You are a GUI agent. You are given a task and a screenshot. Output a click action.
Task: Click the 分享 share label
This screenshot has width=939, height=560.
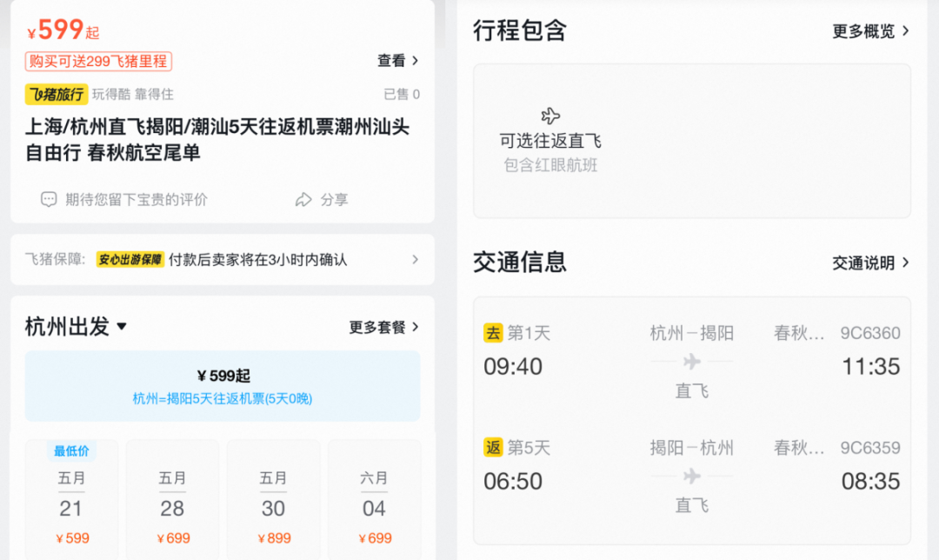point(334,199)
